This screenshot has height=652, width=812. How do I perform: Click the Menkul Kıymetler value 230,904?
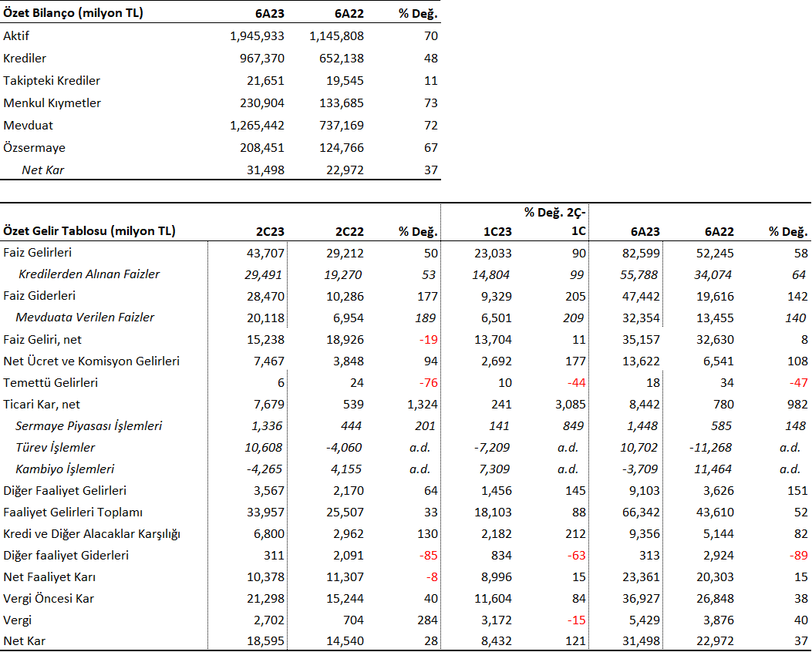[262, 103]
